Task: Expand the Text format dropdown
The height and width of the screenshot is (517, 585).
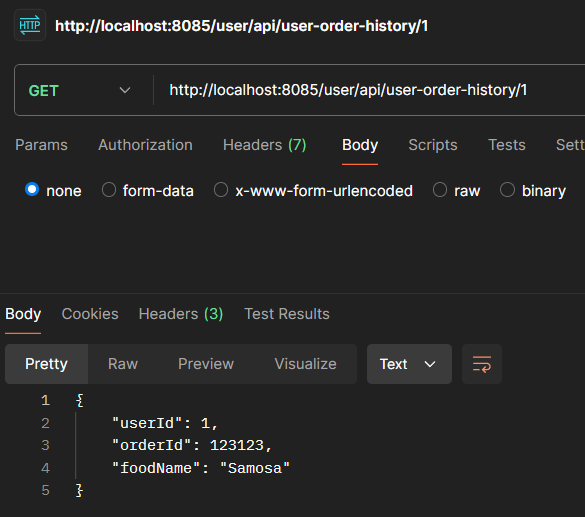Action: click(x=409, y=364)
